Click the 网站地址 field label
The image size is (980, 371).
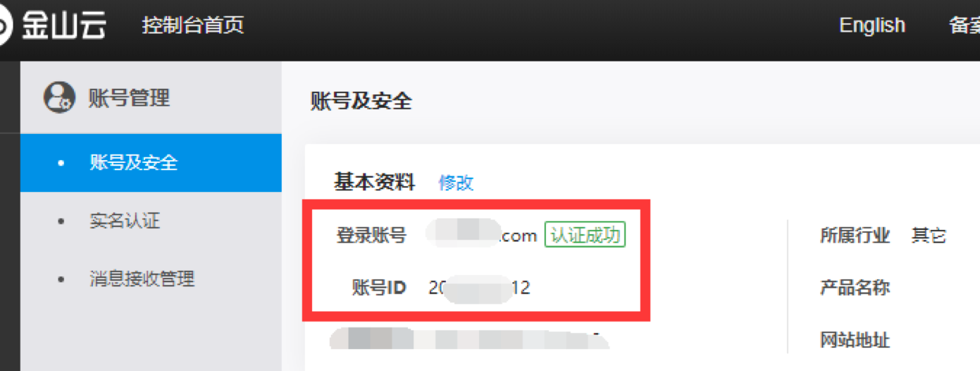click(x=855, y=340)
